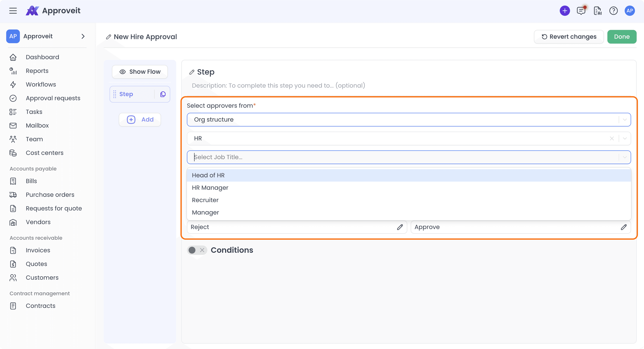Viewport: 644px width, 349px height.
Task: Click the Quotes dollar document icon
Action: [x=13, y=264]
